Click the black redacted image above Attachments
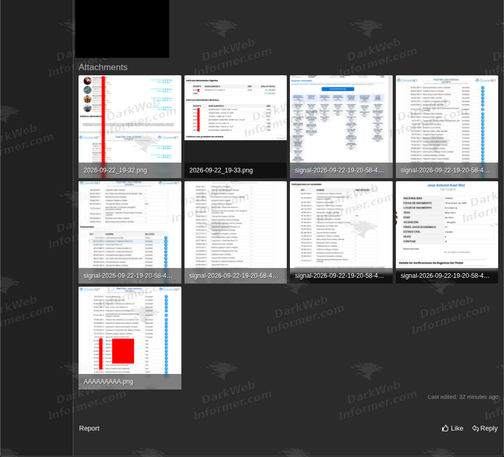504x457 pixels. [x=122, y=29]
